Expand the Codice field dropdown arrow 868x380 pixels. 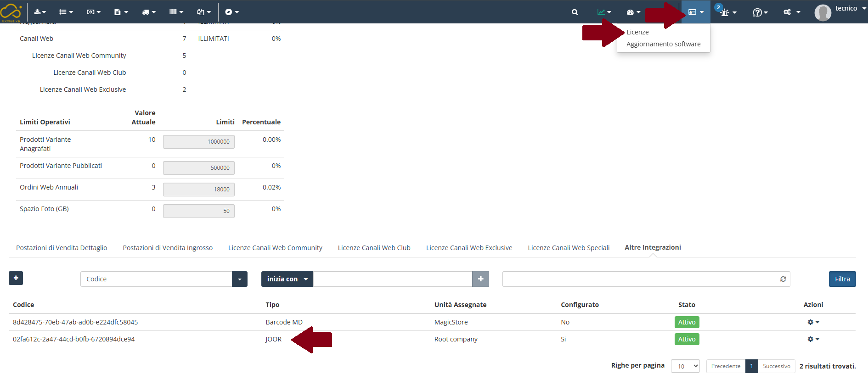point(240,279)
